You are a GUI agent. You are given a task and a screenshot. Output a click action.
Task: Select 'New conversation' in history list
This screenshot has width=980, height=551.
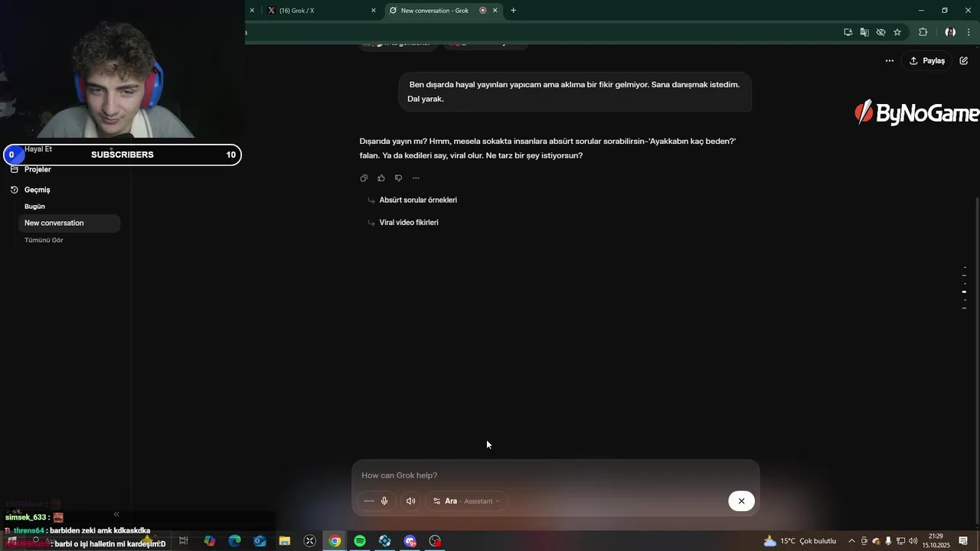coord(69,223)
